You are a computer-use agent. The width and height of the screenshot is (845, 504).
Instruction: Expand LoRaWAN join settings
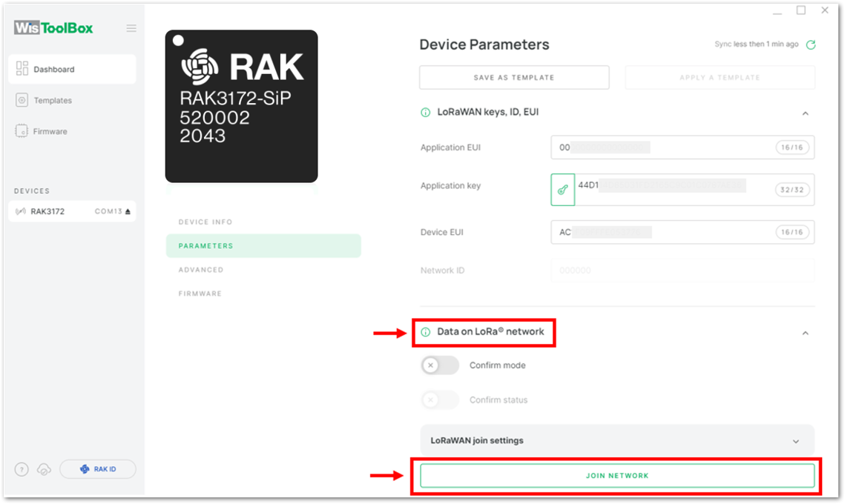pos(617,440)
